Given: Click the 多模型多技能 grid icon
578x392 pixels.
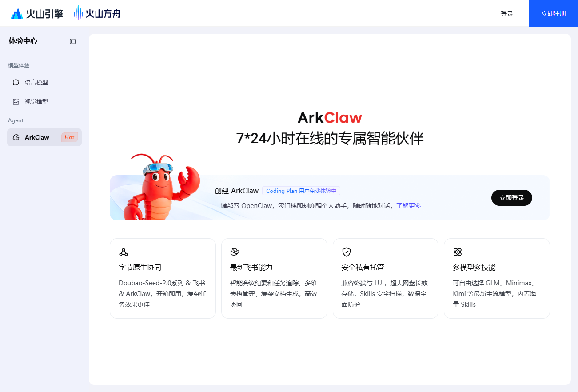Looking at the screenshot, I should [457, 252].
